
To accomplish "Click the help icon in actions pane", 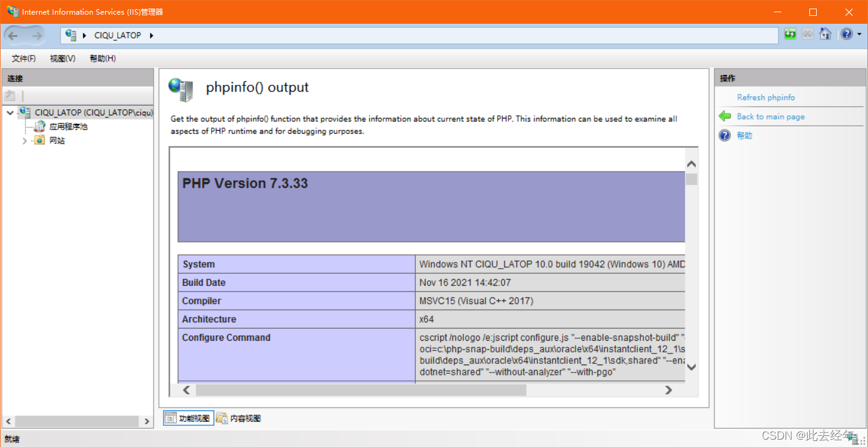I will tap(725, 136).
